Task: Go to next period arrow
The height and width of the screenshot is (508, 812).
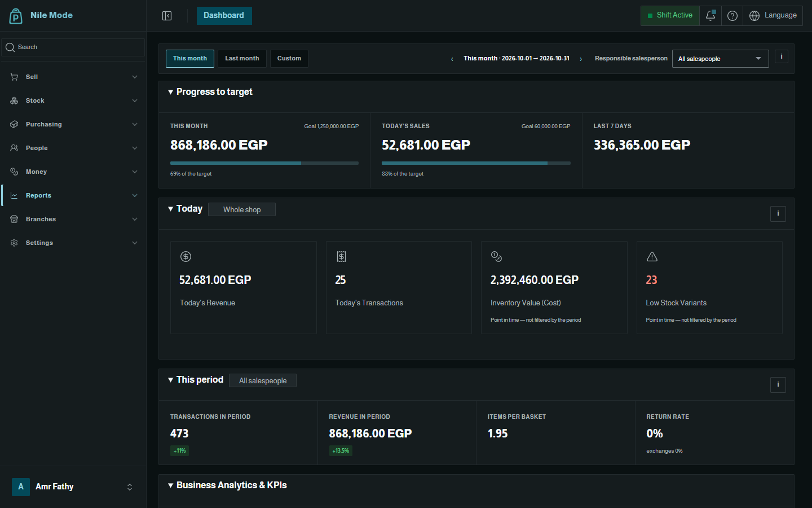Action: (581, 59)
